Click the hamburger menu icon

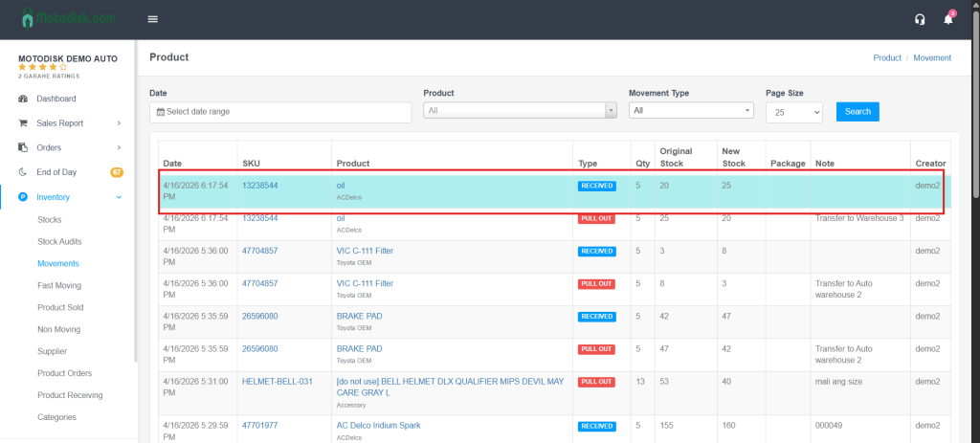click(153, 19)
